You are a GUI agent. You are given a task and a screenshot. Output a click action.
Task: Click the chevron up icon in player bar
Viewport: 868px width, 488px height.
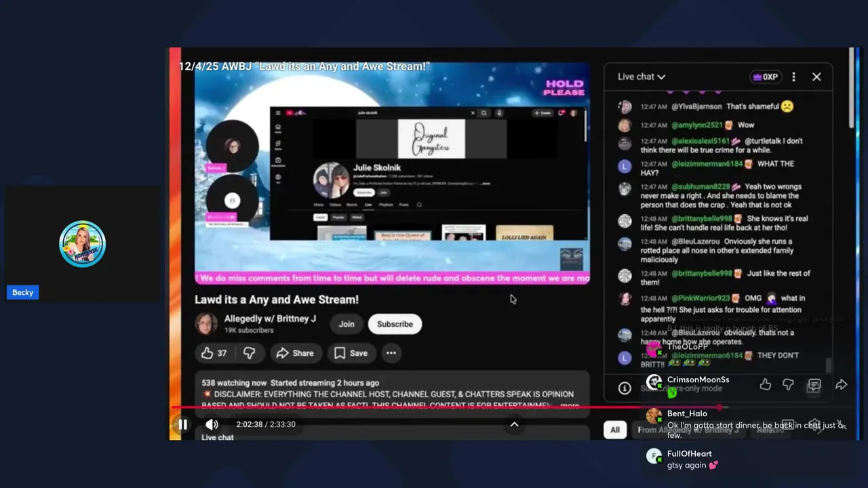point(514,424)
